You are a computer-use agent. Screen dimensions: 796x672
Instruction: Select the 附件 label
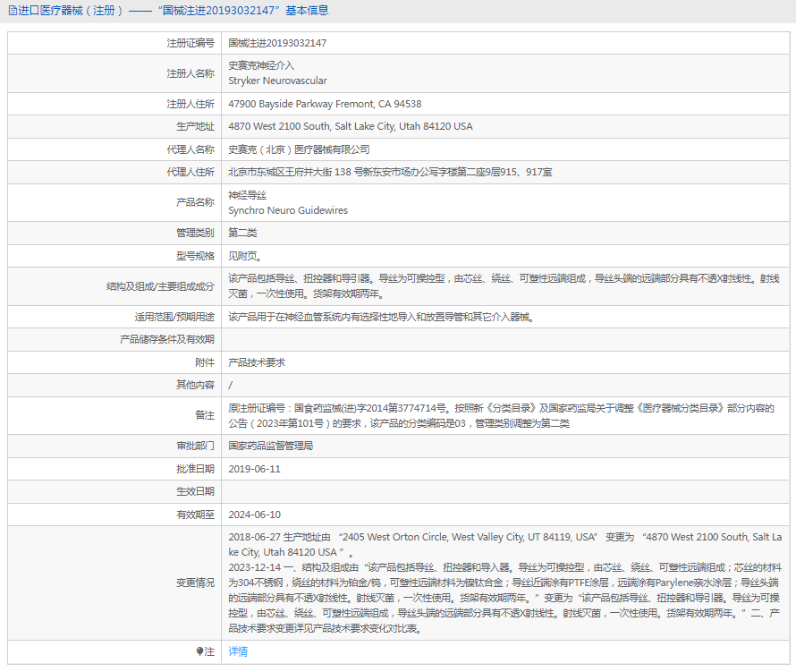click(x=205, y=362)
